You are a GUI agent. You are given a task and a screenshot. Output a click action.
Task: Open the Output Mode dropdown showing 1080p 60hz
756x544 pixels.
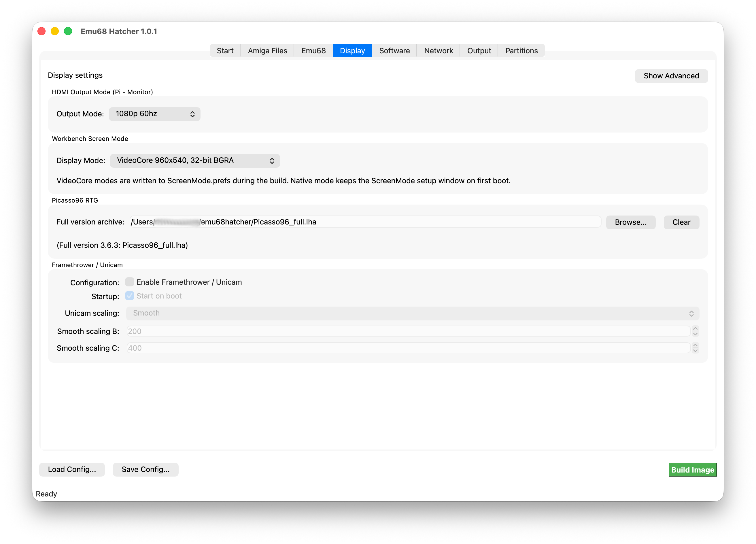coord(155,114)
